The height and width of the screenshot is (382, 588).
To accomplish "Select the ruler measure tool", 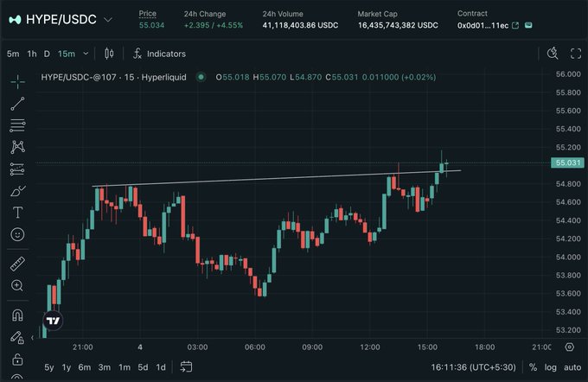I will point(17,264).
